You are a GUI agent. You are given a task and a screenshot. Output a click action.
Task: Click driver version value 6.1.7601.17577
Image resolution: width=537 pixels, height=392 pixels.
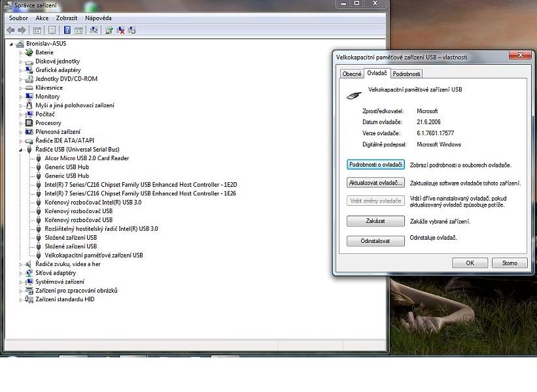[x=435, y=133]
